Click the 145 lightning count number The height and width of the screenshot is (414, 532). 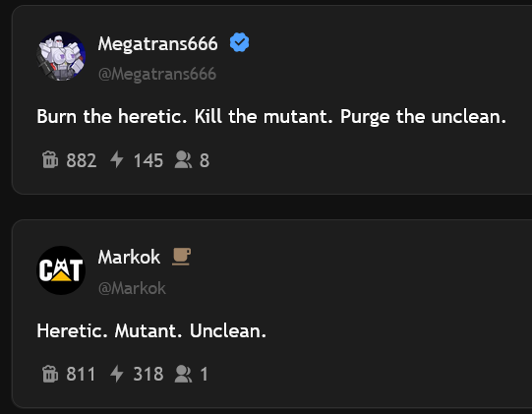pyautogui.click(x=148, y=160)
